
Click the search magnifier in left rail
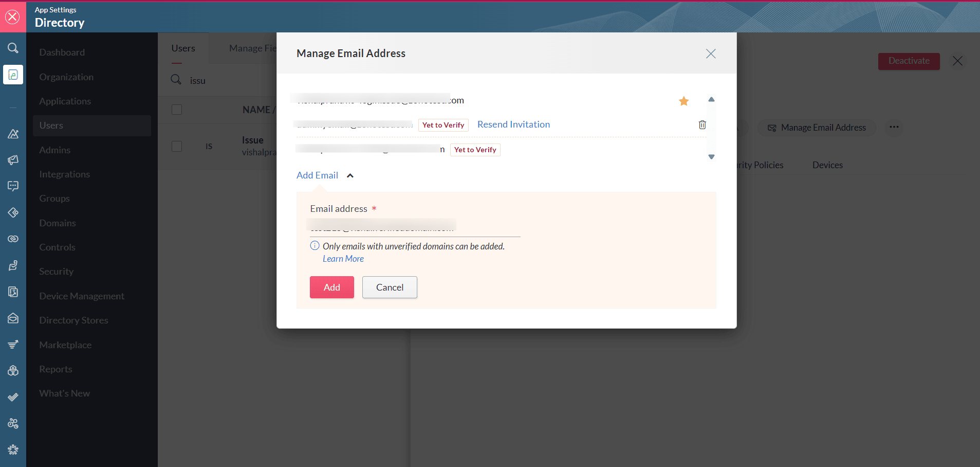click(x=13, y=48)
